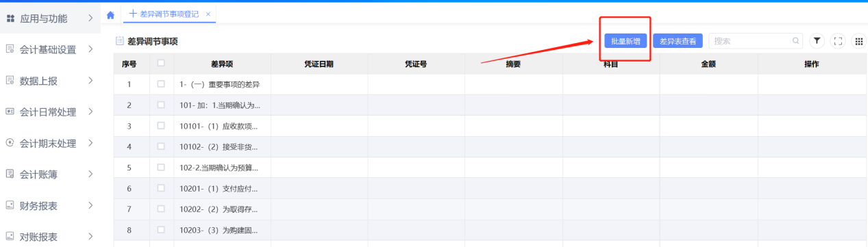The height and width of the screenshot is (247, 868).
Task: Expand the 会计基础设置 menu chevron
Action: pyautogui.click(x=90, y=49)
